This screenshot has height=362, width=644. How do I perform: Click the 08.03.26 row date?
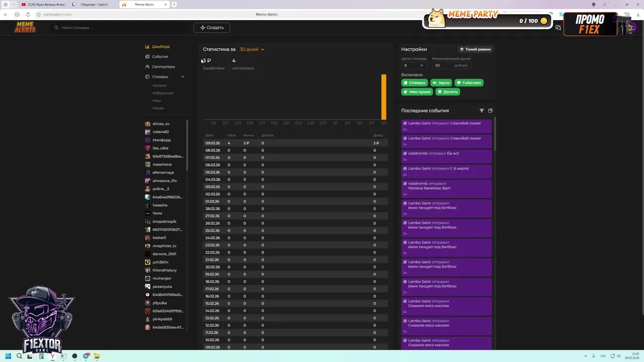[212, 150]
